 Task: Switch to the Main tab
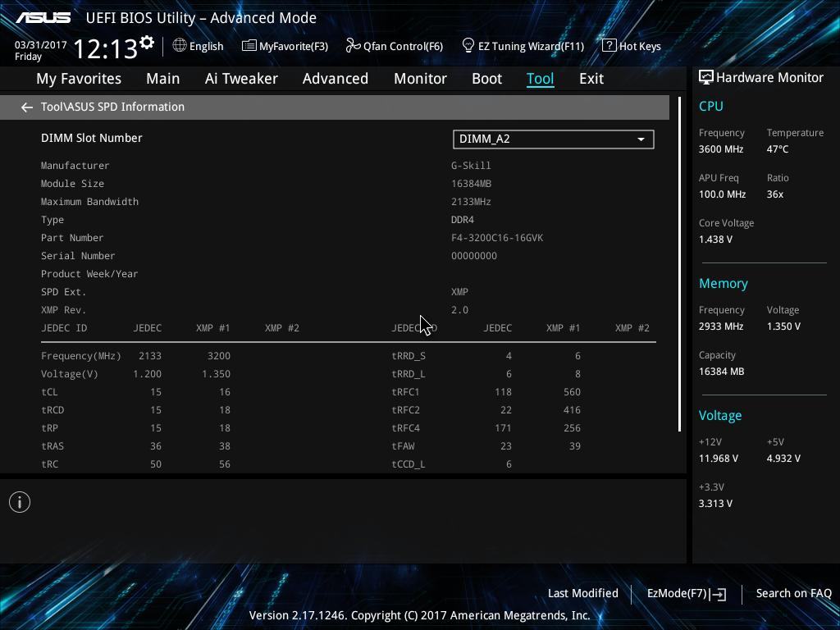click(163, 79)
